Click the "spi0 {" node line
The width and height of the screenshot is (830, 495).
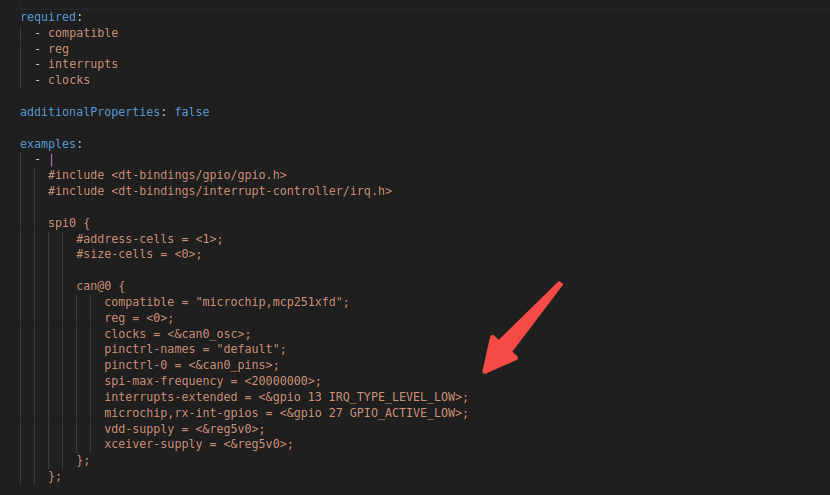coord(69,222)
